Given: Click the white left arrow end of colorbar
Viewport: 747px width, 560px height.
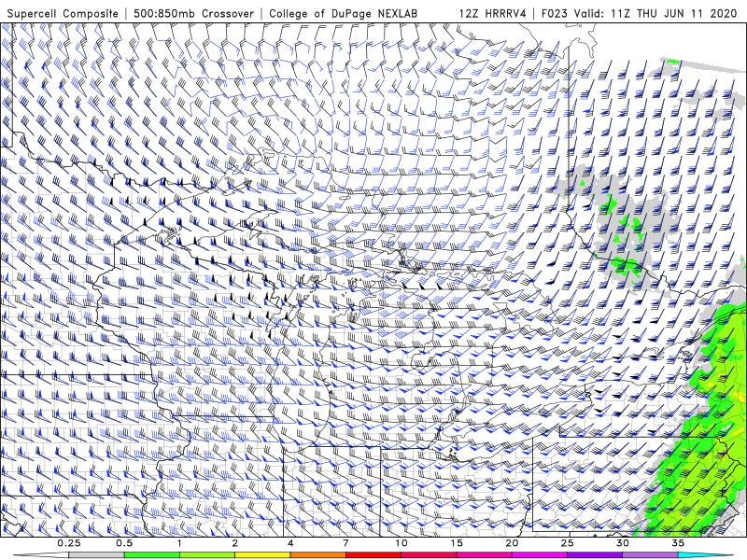Looking at the screenshot, I should tap(41, 555).
